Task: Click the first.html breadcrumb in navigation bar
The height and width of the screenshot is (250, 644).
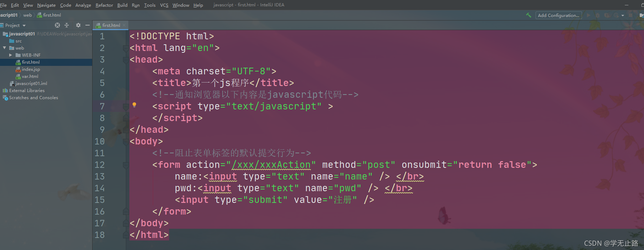Action: 49,15
